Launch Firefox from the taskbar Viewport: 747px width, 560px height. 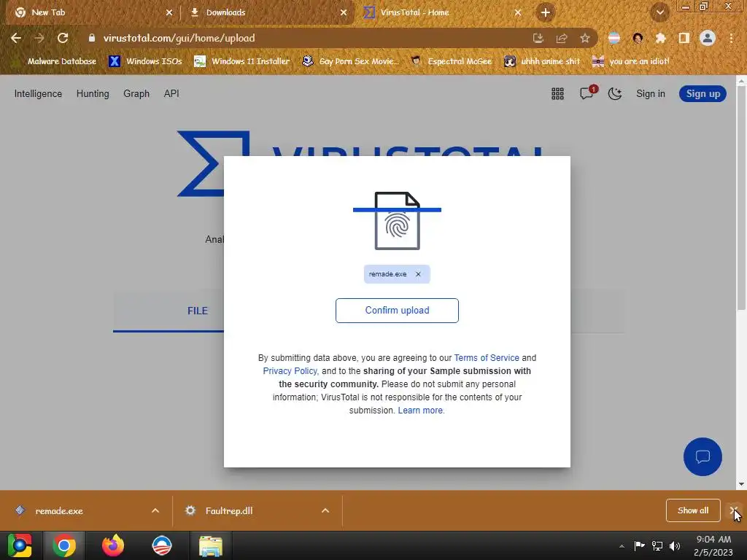[x=113, y=545]
